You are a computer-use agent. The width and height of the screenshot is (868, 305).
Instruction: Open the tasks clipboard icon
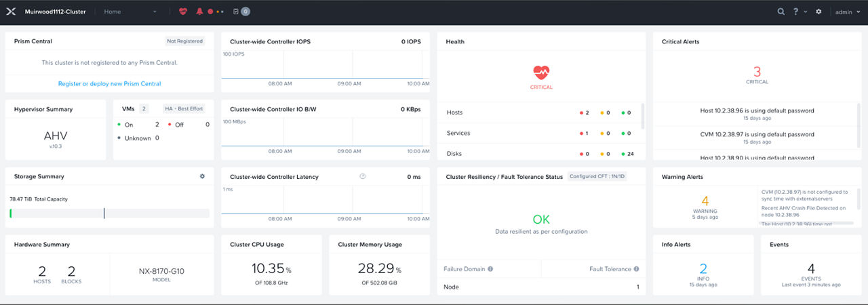(x=236, y=12)
